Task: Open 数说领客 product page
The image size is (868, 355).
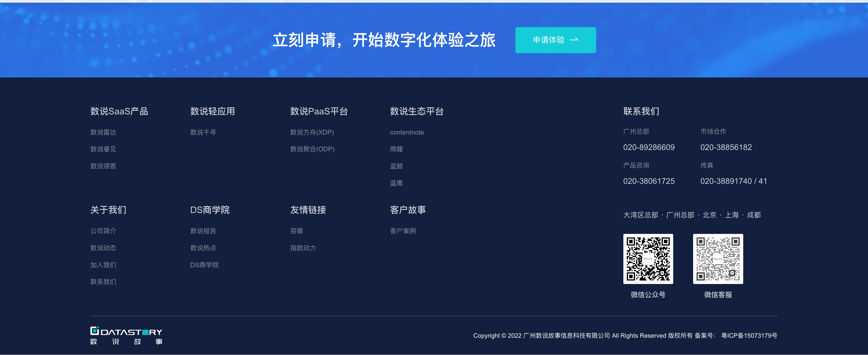Action: pos(103,166)
